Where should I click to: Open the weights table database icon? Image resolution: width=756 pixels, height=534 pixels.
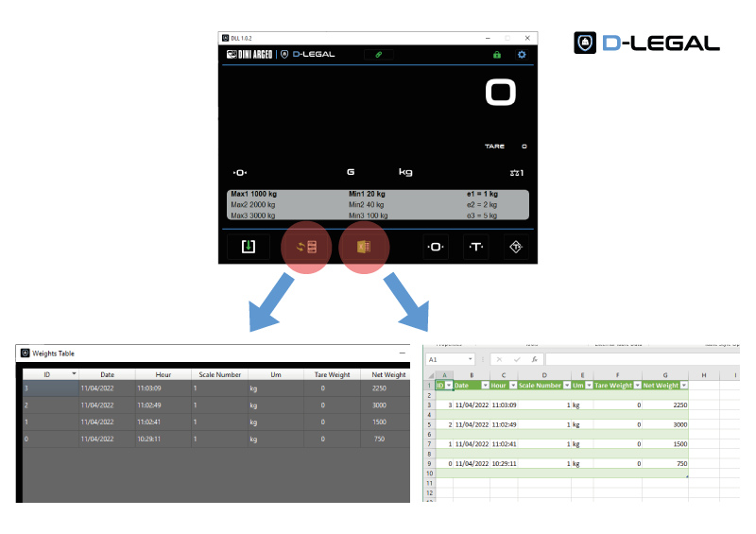pyautogui.click(x=306, y=247)
